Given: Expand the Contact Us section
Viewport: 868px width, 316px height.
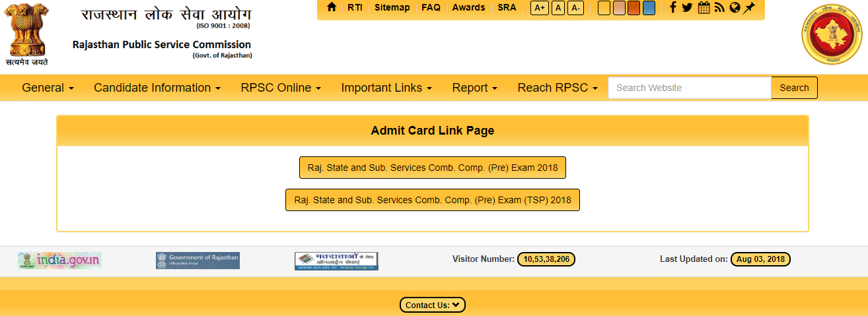Looking at the screenshot, I should point(433,305).
